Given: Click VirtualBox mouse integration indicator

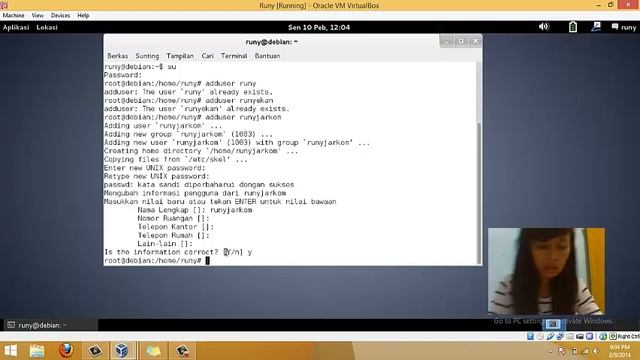Looking at the screenshot, I should click(603, 336).
